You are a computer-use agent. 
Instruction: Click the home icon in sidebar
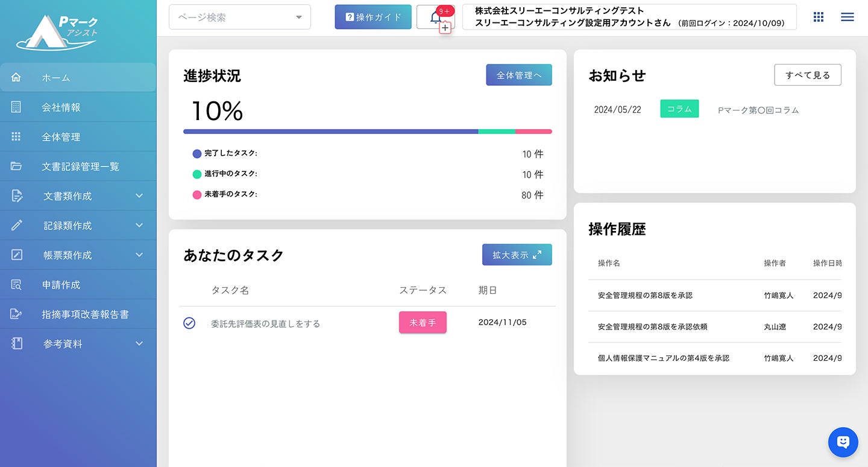pos(16,78)
